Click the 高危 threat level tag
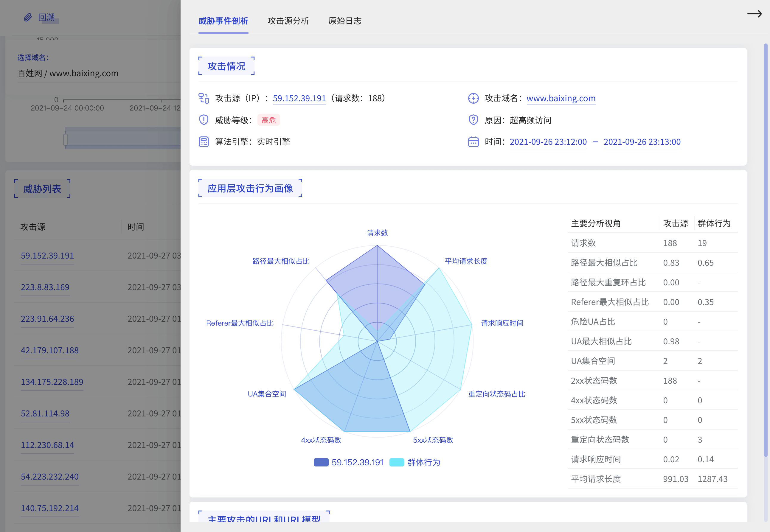This screenshot has height=532, width=770. tap(268, 120)
